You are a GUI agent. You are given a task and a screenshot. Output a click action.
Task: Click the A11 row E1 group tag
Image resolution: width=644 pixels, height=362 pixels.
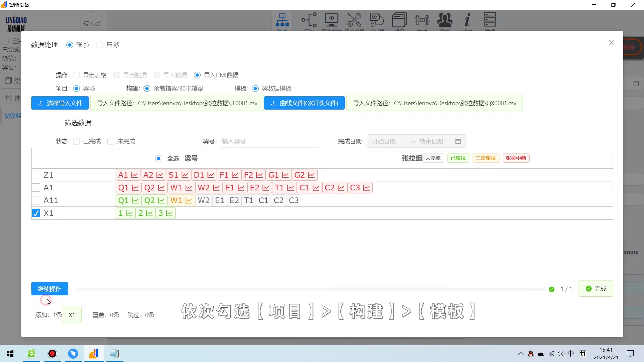tap(219, 200)
